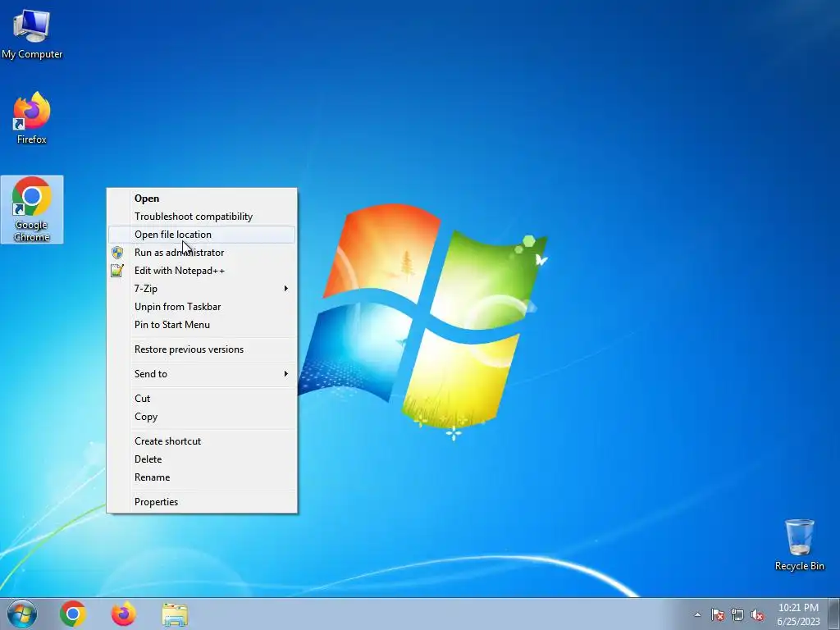Select the Recycle Bin icon
This screenshot has height=630, width=840.
(799, 545)
